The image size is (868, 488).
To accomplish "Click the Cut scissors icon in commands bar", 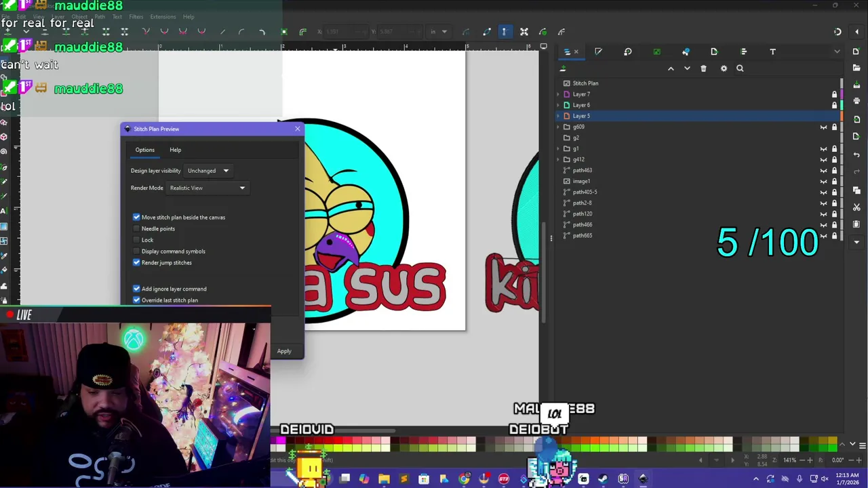I will click(857, 207).
